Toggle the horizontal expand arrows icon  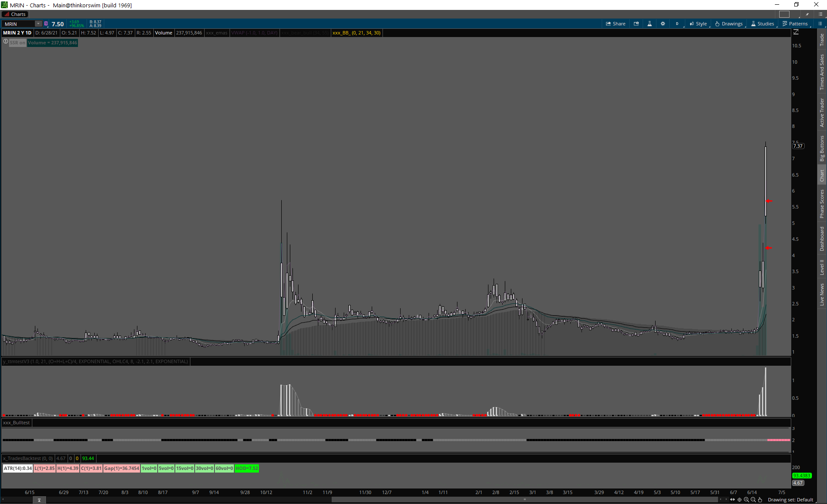pos(732,500)
